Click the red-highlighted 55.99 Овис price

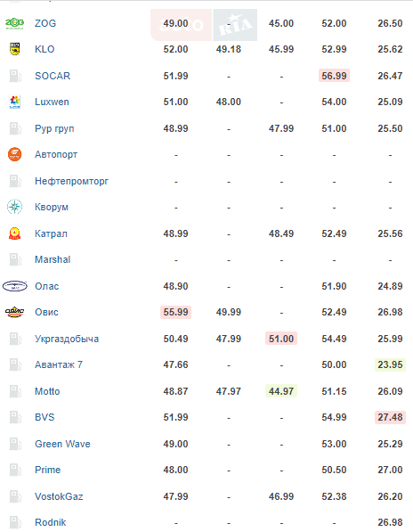point(175,312)
